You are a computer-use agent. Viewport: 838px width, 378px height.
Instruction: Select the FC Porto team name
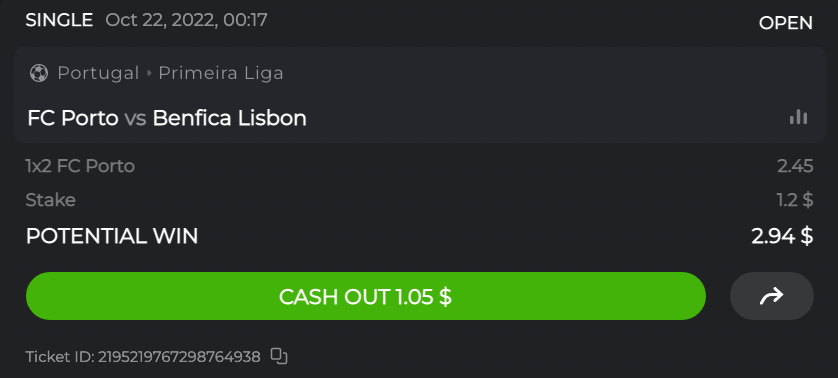pyautogui.click(x=73, y=118)
